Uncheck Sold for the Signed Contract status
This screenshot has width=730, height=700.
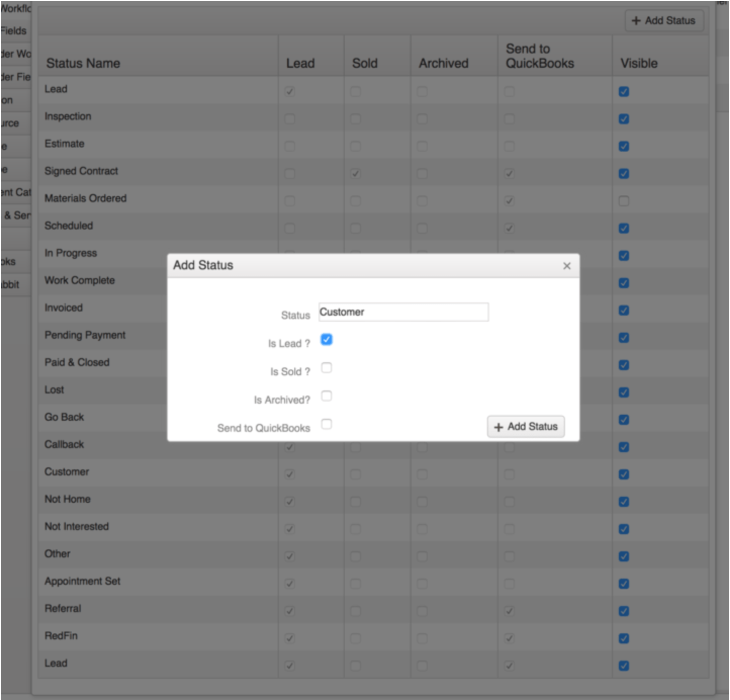(355, 173)
